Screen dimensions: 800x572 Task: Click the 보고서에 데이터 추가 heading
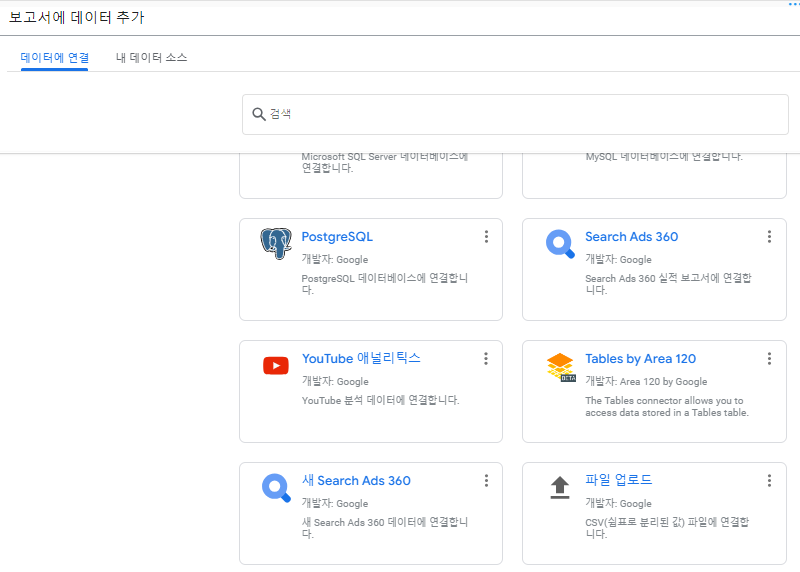pyautogui.click(x=77, y=17)
